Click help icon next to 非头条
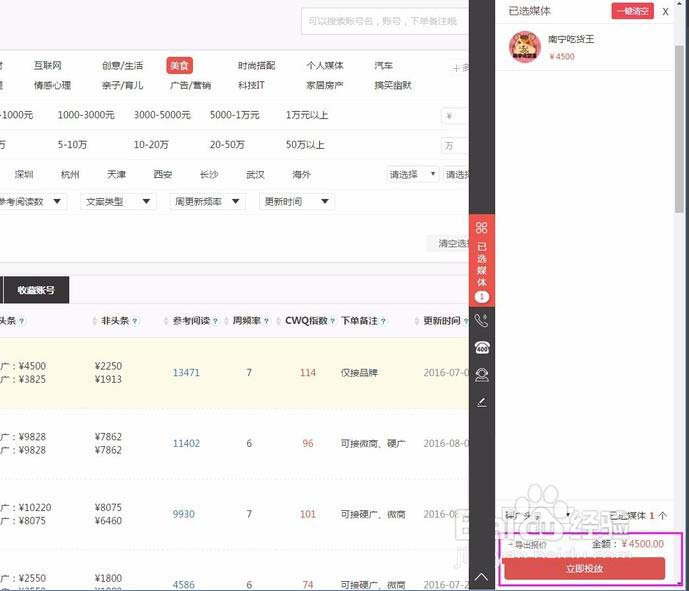The image size is (689, 591). (135, 321)
